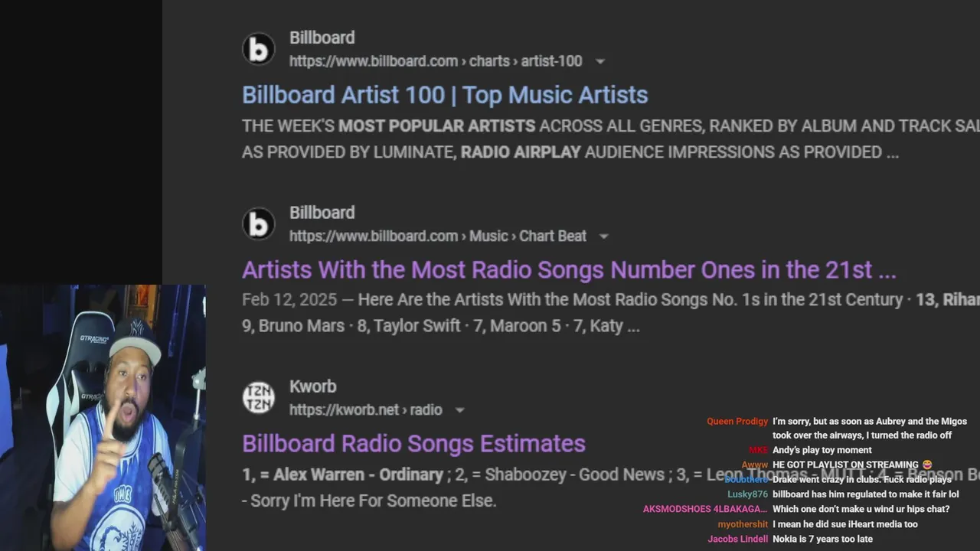Expand dropdown arrow beside Chart Beat URL
The width and height of the screenshot is (980, 551).
[603, 236]
